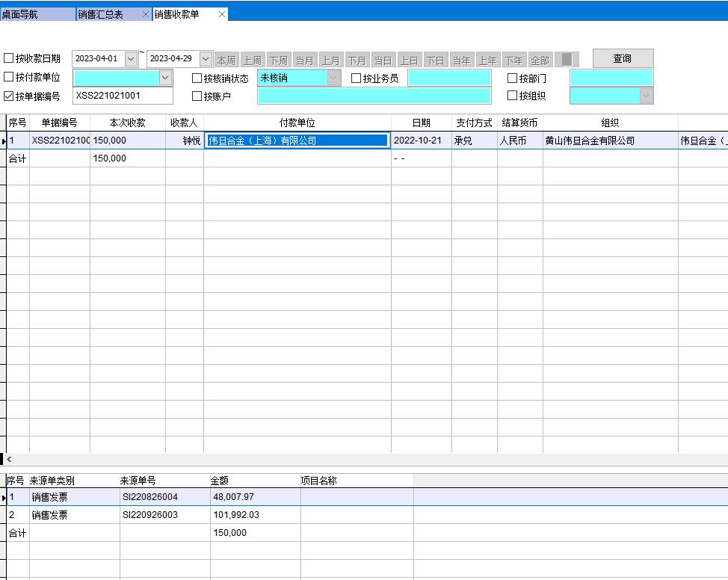Select the 全部 date range shortcut
This screenshot has height=580, width=728.
click(540, 60)
